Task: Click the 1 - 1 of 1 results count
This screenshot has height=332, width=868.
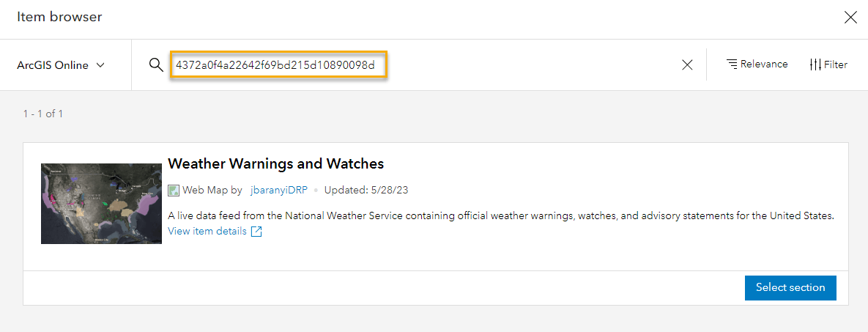Action: coord(43,114)
